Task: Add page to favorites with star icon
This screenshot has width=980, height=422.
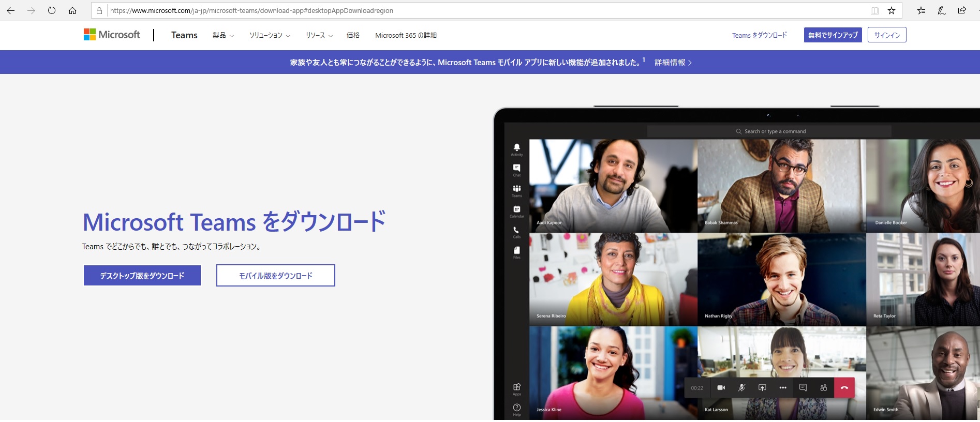Action: (x=892, y=10)
